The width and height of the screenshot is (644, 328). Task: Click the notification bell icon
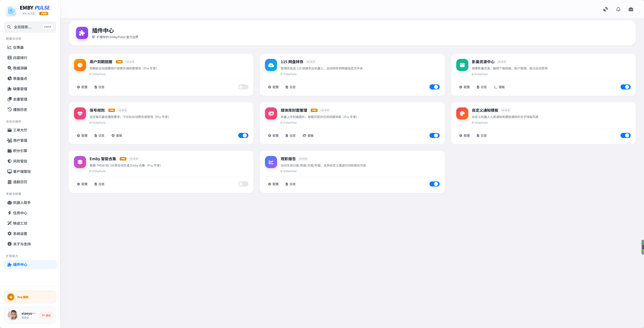[x=618, y=9]
